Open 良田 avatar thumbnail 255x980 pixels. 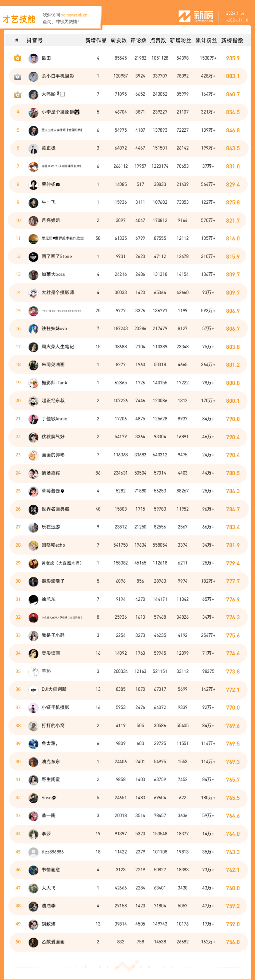34,58
